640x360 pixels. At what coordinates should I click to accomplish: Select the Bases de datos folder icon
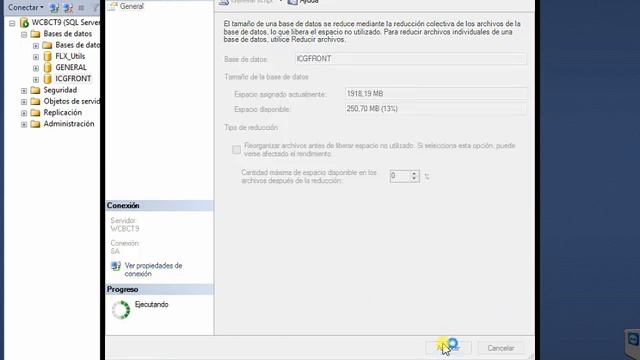36,34
